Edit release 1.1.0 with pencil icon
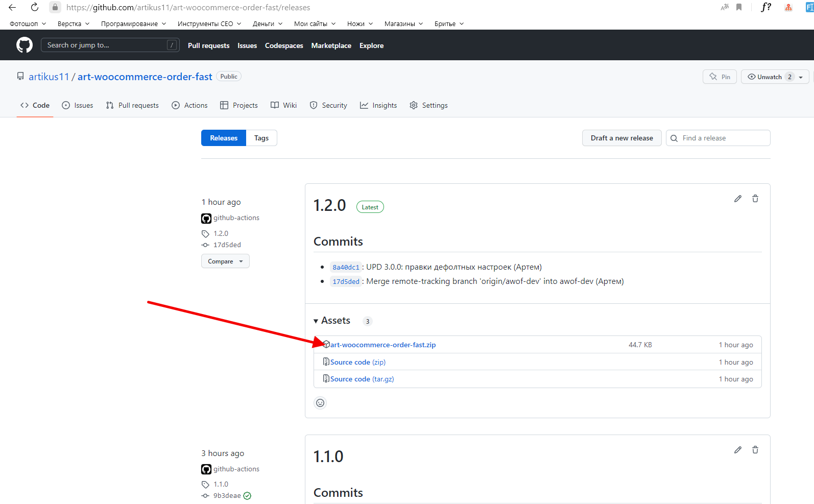This screenshot has height=504, width=814. coord(738,450)
